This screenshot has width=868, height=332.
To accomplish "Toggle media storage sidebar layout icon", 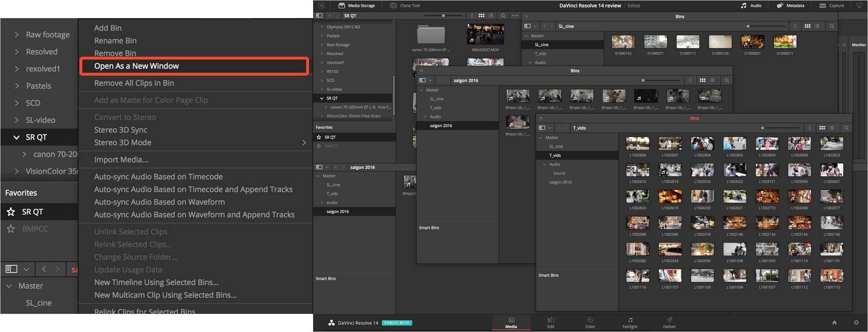I will click(319, 16).
